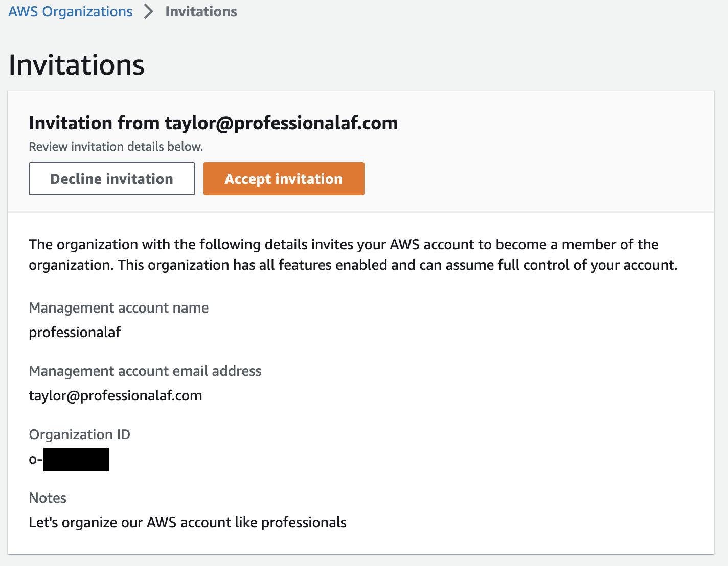Click the redacted Organization ID value
Viewport: 728px width, 566px height.
(69, 460)
